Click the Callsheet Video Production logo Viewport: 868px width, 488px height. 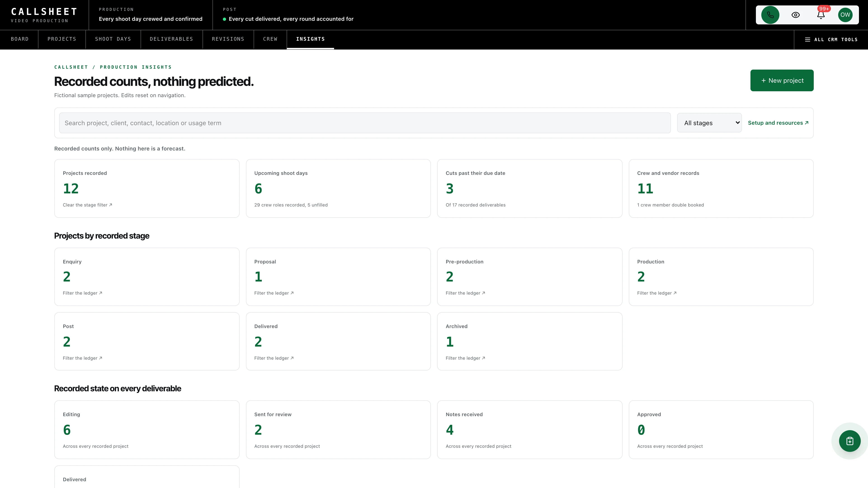[44, 15]
